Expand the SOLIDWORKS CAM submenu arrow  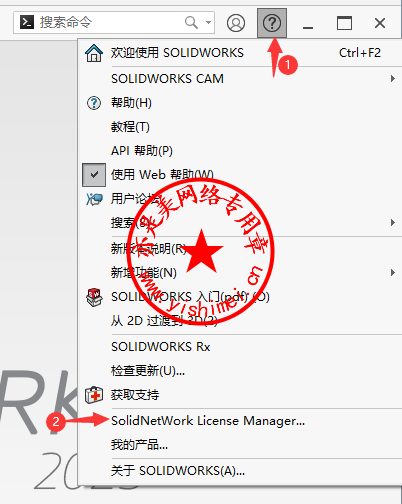coord(393,79)
